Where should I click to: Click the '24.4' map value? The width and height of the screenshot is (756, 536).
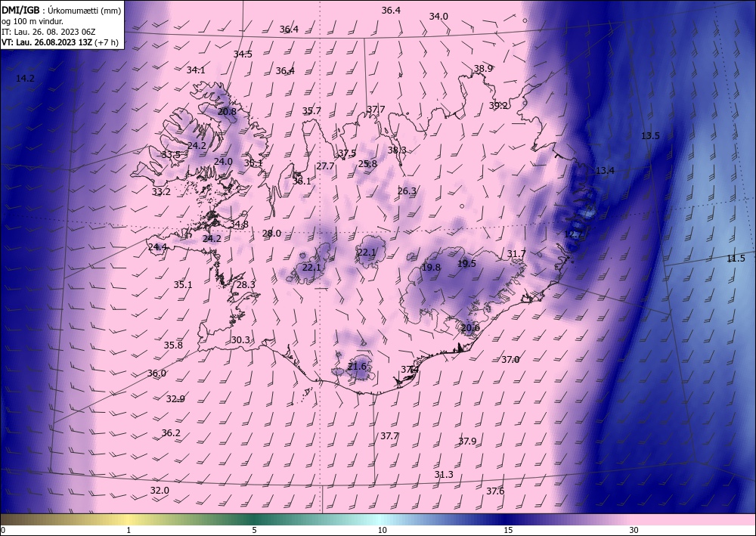coord(157,247)
